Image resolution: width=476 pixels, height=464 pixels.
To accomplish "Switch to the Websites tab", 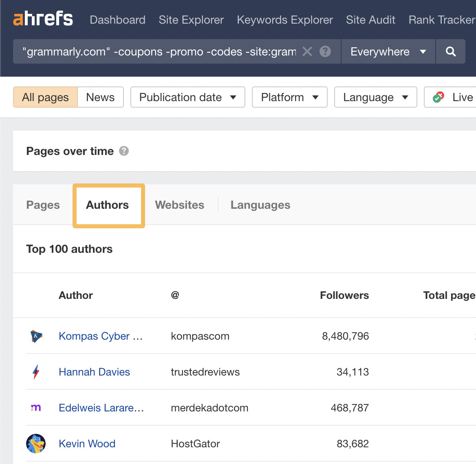I will [x=179, y=205].
